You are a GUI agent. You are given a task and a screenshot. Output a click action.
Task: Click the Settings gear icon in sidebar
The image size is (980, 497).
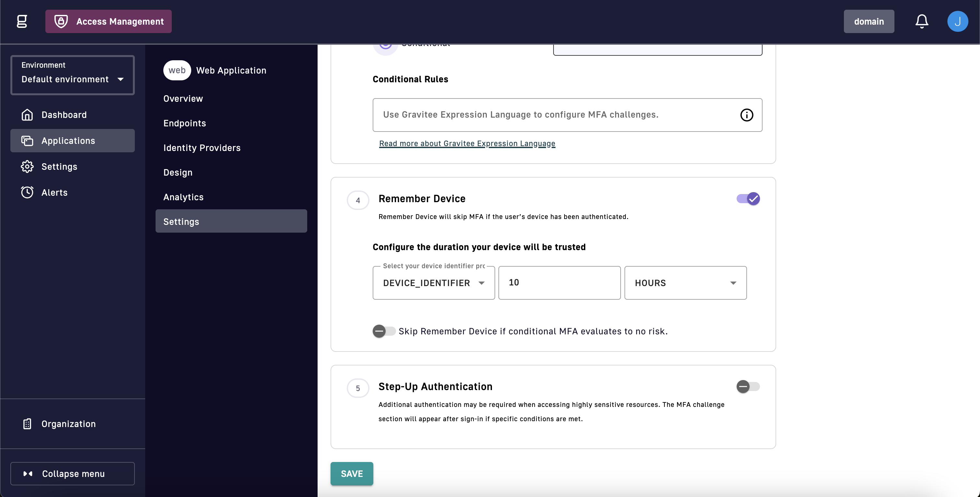point(27,167)
